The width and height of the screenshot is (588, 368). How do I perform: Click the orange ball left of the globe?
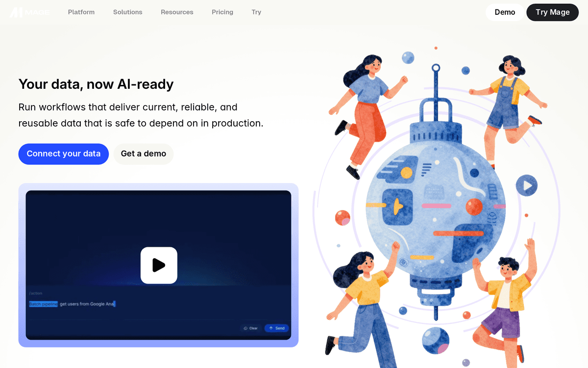(342, 217)
